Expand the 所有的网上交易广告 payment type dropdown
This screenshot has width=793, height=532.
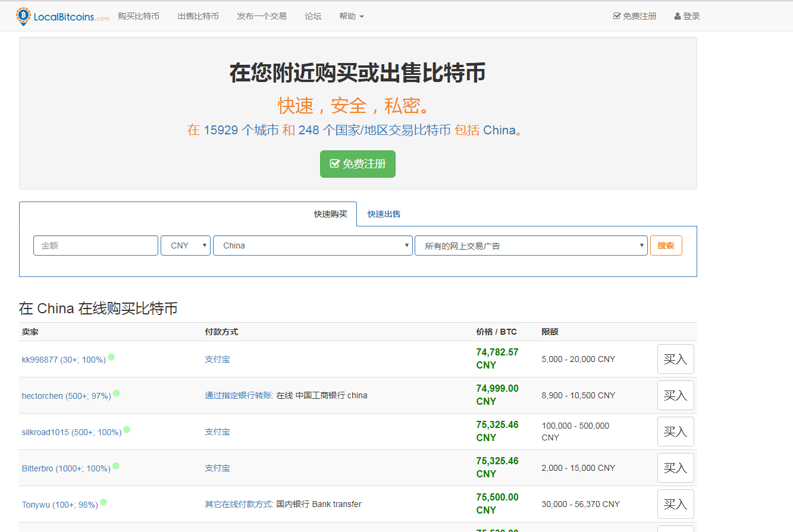click(531, 245)
